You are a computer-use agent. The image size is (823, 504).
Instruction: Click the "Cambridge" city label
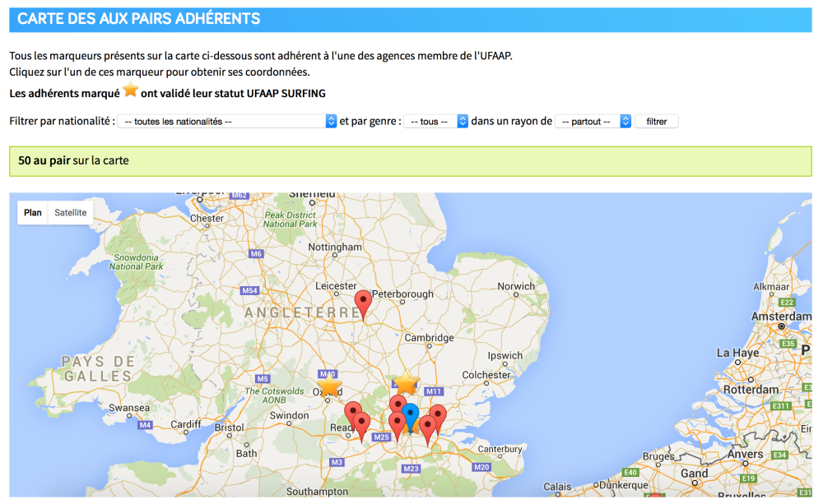[429, 338]
